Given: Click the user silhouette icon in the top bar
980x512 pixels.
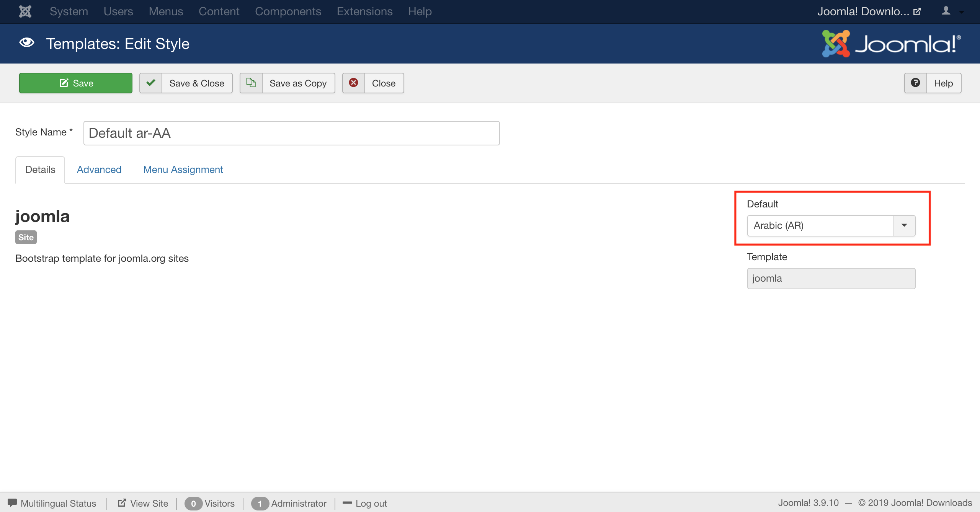Looking at the screenshot, I should click(x=946, y=11).
